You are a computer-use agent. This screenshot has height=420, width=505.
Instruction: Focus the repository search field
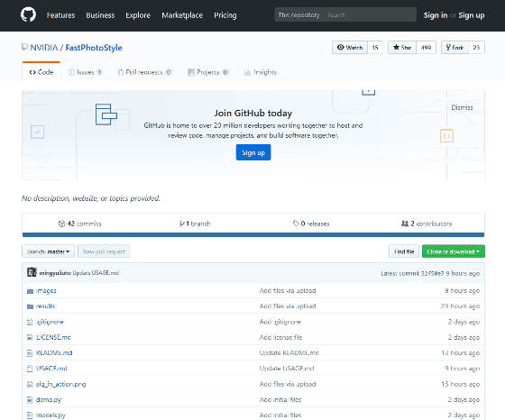[370, 14]
